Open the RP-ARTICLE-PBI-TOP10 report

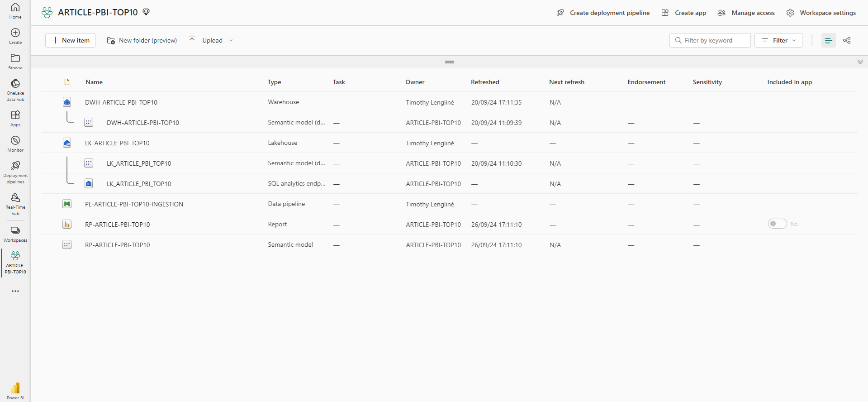click(x=117, y=225)
